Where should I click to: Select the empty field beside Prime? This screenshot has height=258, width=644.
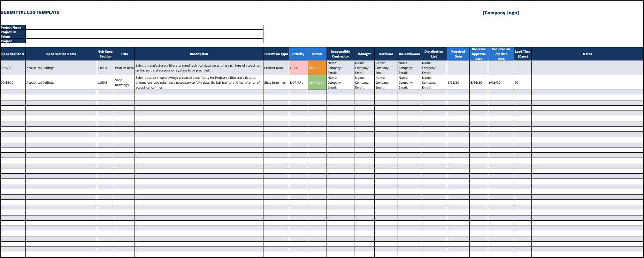tap(145, 36)
